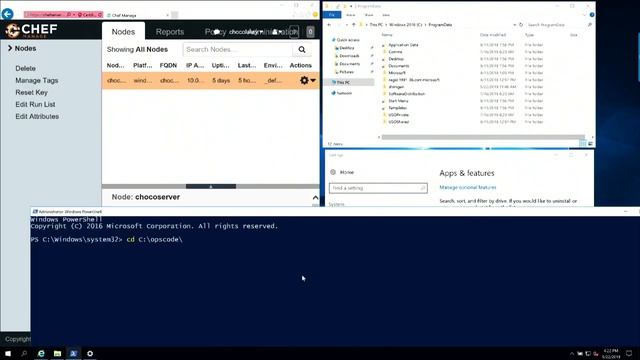Open File tab in File Explorer
The image size is (640, 360).
pos(332,15)
